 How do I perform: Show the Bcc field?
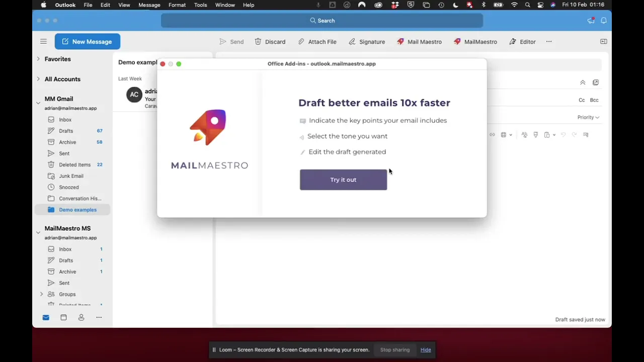point(594,100)
